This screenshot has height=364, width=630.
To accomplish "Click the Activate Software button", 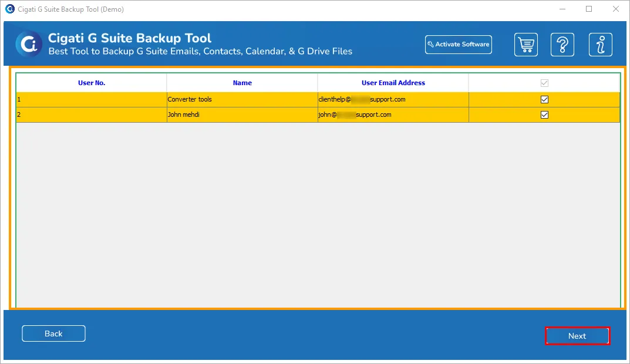I will [459, 45].
